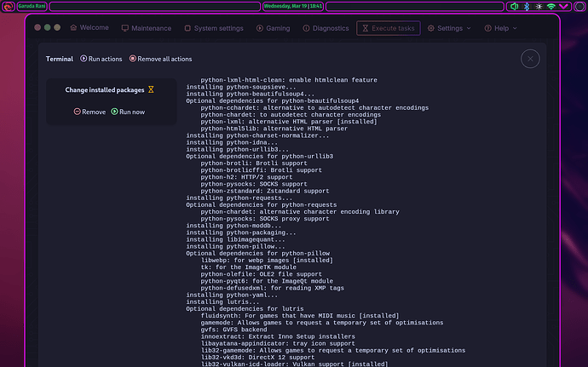Click the hourglass icon beside Change installed packages

point(151,89)
